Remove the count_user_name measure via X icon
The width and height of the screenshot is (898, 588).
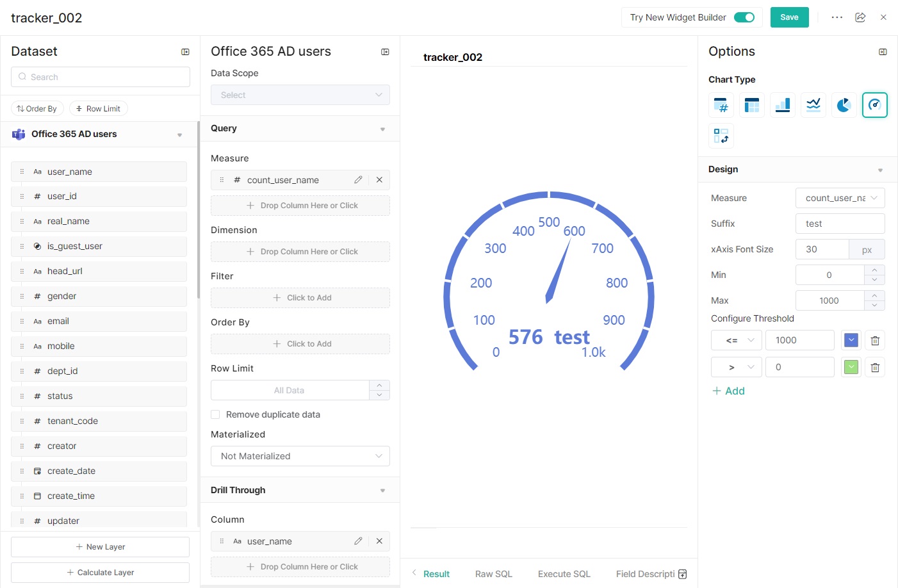379,180
